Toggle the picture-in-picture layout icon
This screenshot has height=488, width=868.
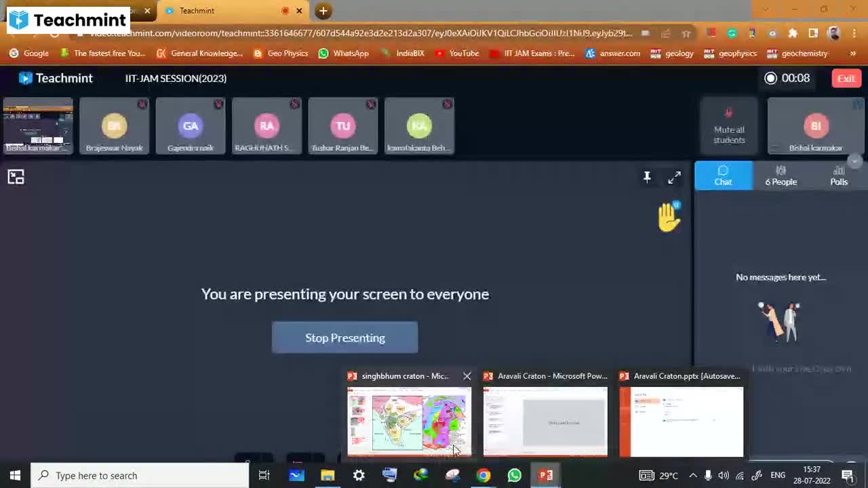tap(16, 178)
